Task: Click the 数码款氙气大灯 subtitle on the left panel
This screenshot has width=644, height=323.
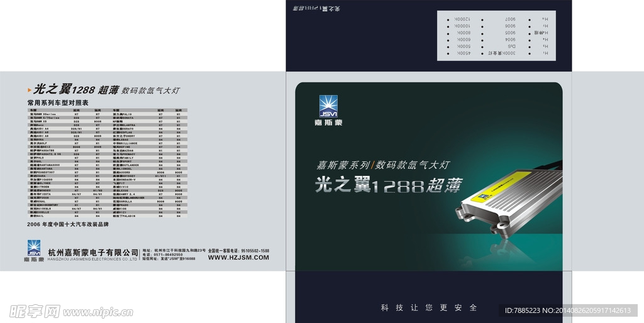Action: point(151,90)
